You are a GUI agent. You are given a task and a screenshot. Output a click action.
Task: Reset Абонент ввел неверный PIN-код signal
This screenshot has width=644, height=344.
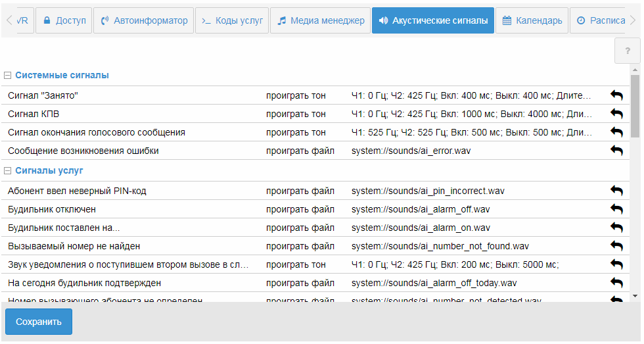pyautogui.click(x=616, y=191)
